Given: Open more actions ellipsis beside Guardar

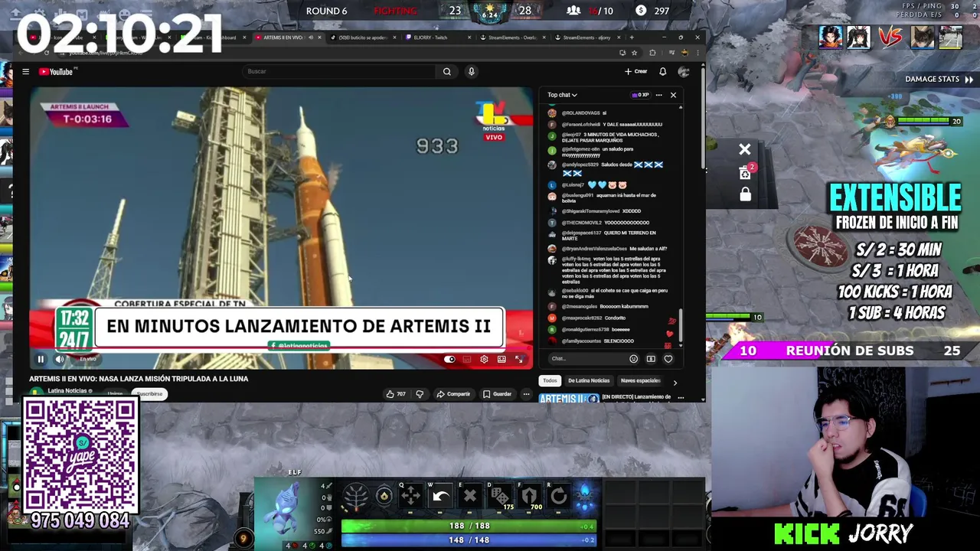Looking at the screenshot, I should pyautogui.click(x=526, y=394).
